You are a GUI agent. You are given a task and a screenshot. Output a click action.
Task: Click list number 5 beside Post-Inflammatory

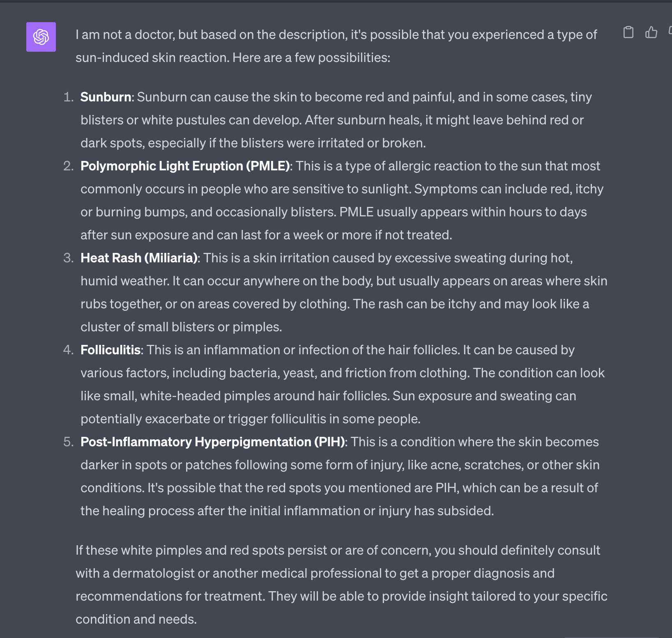point(68,442)
